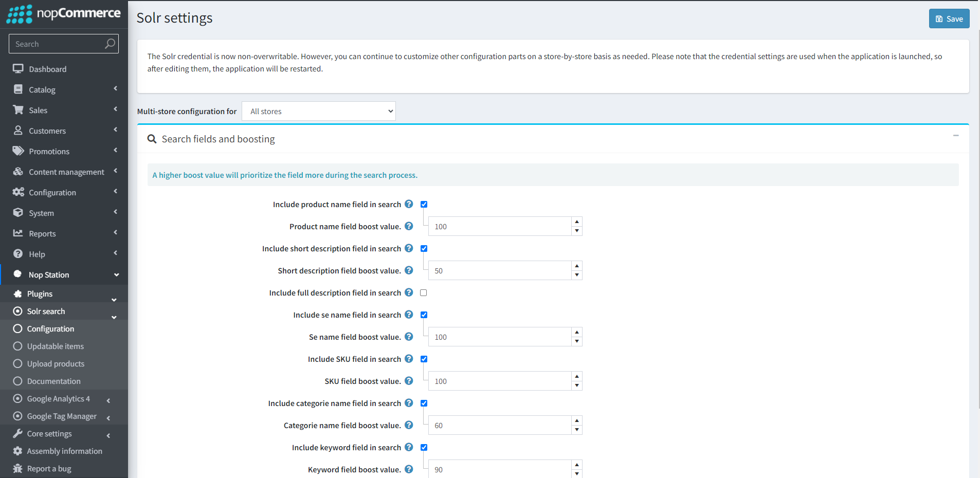The height and width of the screenshot is (478, 980).
Task: Show help for Include se name field
Action: 409,315
